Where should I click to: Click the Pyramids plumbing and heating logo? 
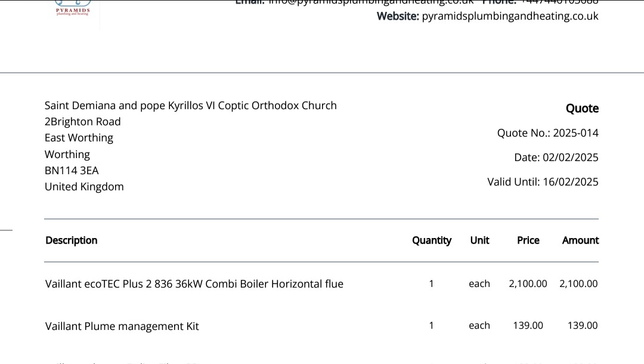click(73, 8)
